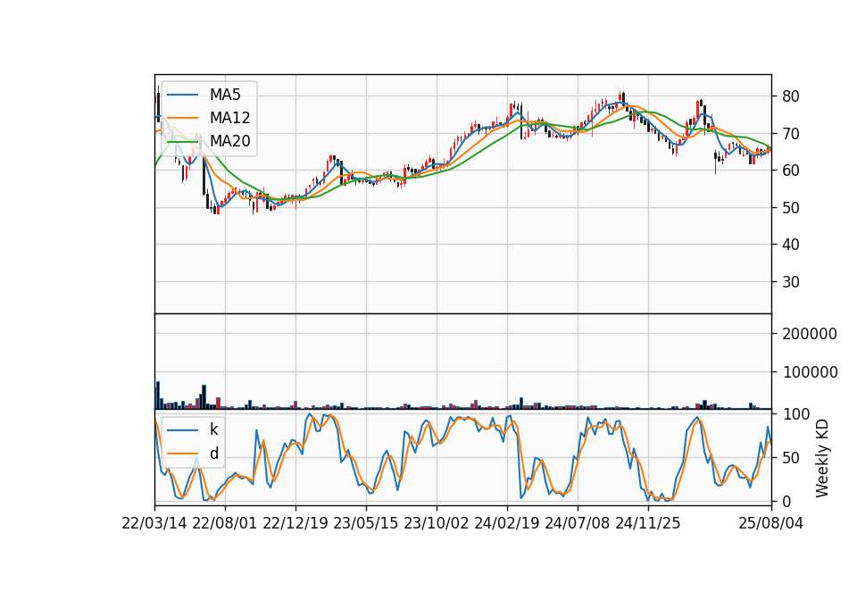Click the 23/10/02 date label
The image size is (857, 616).
[x=437, y=523]
